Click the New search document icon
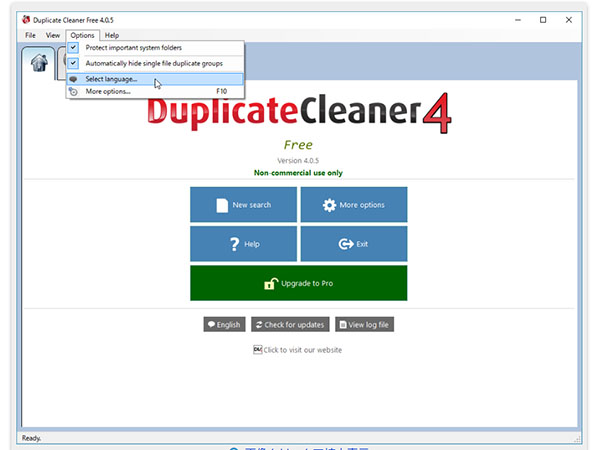Image resolution: width=600 pixels, height=450 pixels. pos(222,205)
